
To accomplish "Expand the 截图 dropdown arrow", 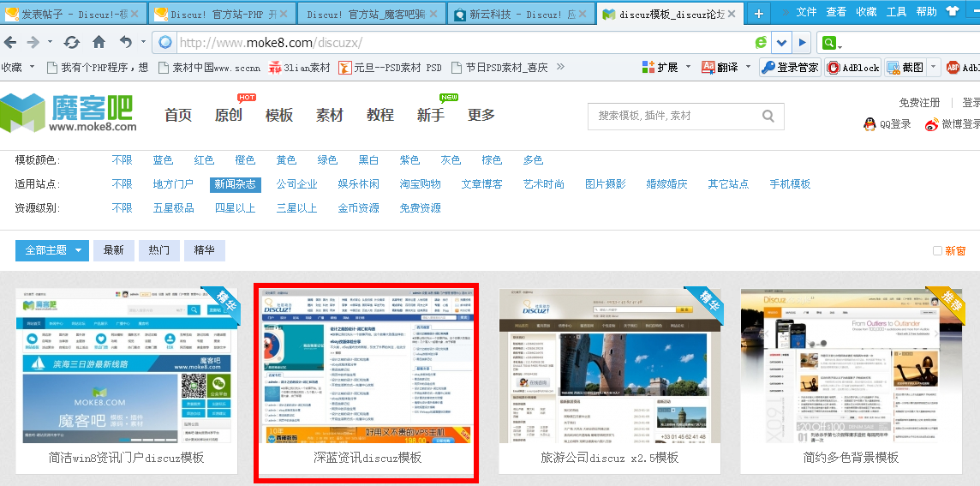I will tap(934, 68).
